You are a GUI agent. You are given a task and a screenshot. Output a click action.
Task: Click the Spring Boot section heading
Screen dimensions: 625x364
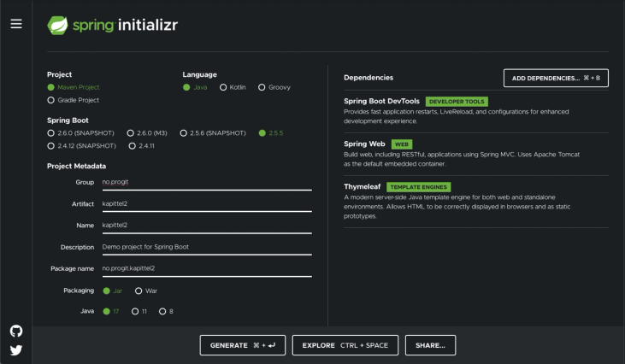pos(68,120)
